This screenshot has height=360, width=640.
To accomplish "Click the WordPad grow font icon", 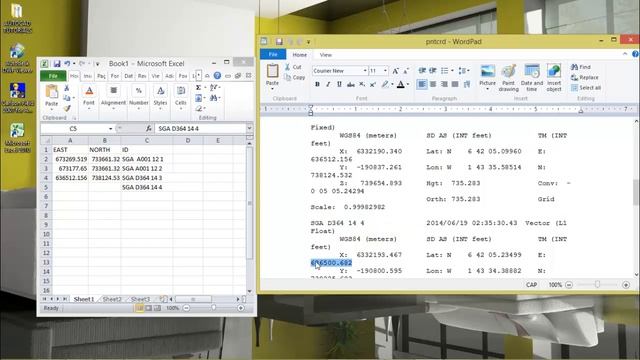I will point(395,71).
